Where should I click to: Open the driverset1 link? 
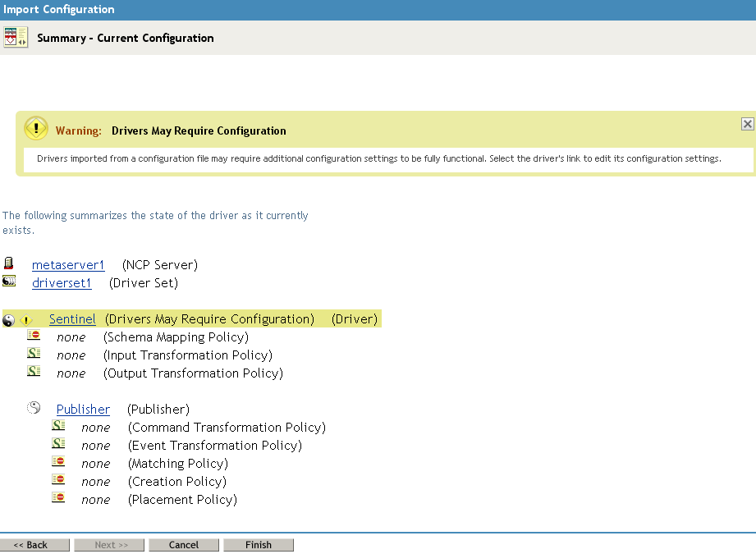62,283
